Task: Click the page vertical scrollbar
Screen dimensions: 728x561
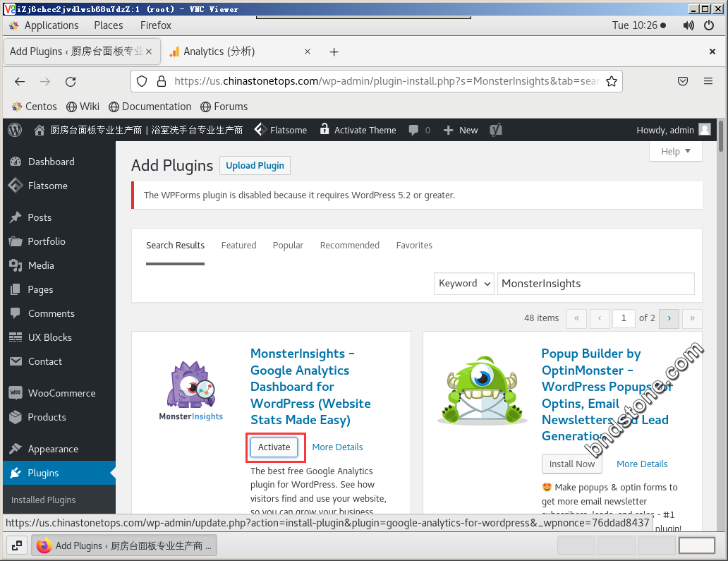Action: [x=721, y=136]
